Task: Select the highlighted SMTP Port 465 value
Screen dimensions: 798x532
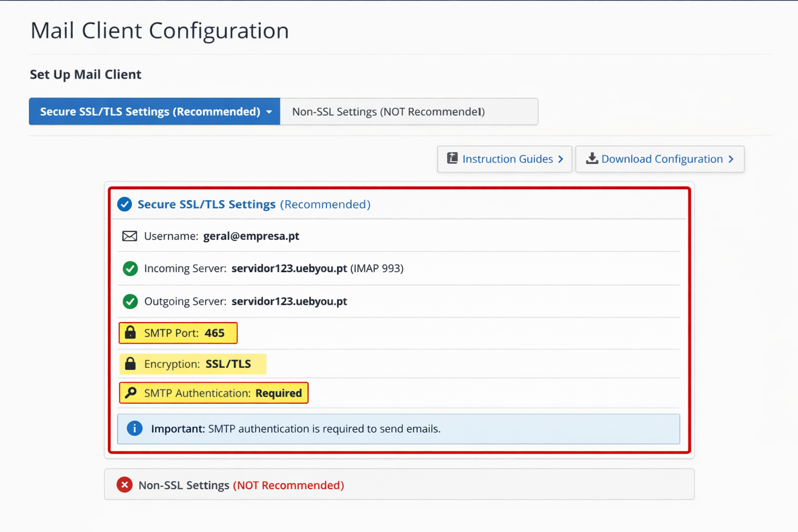Action: click(x=214, y=333)
